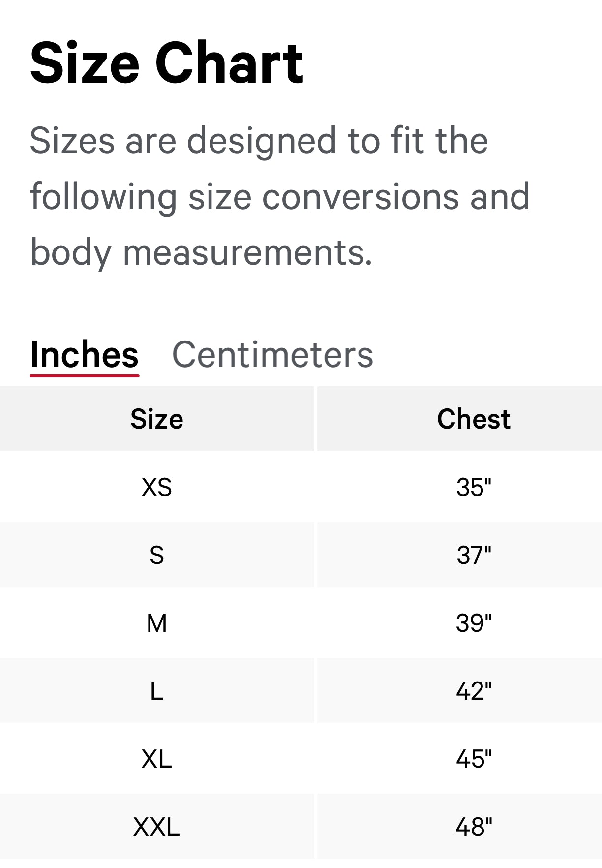Select the XL size cell
This screenshot has width=602, height=868.
coord(157,759)
